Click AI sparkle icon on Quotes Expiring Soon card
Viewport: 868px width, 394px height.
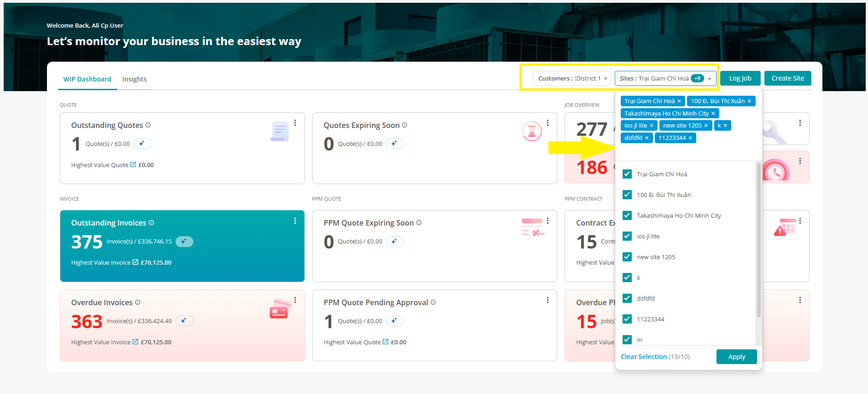pos(395,144)
